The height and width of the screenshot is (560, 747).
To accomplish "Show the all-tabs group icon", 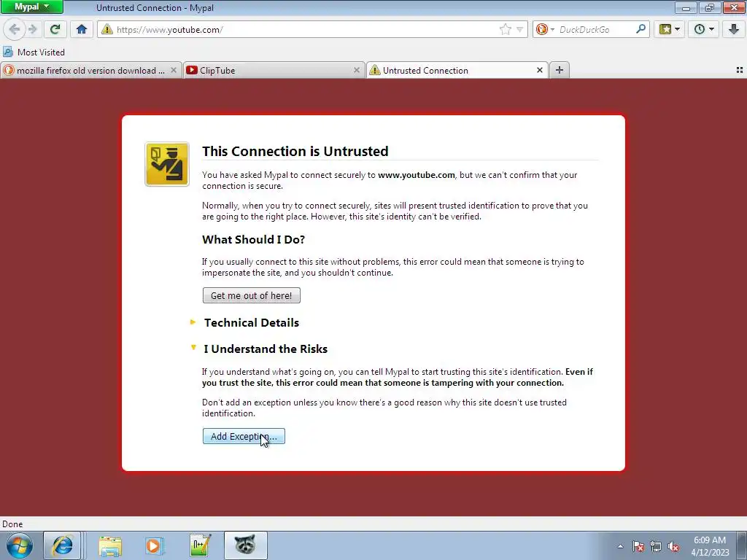I will tap(740, 70).
